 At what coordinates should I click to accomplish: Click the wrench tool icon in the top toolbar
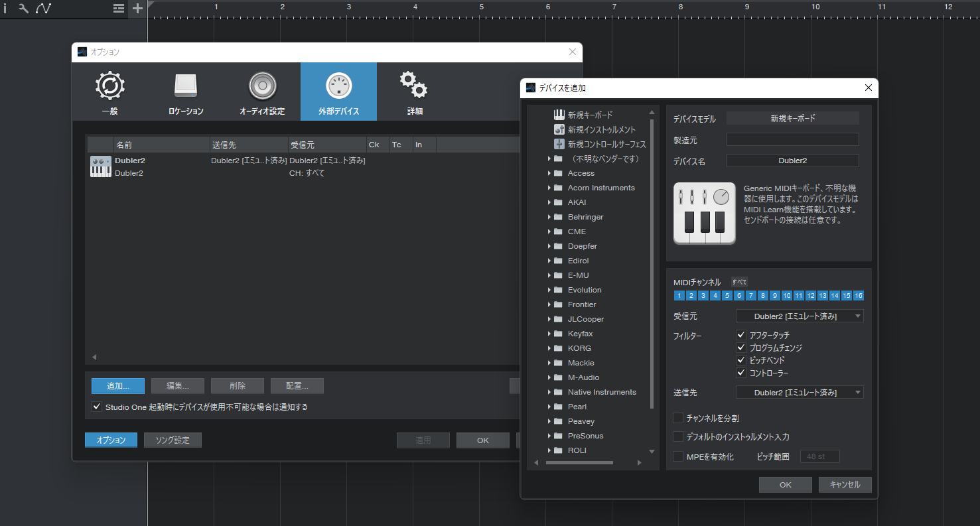[x=23, y=8]
